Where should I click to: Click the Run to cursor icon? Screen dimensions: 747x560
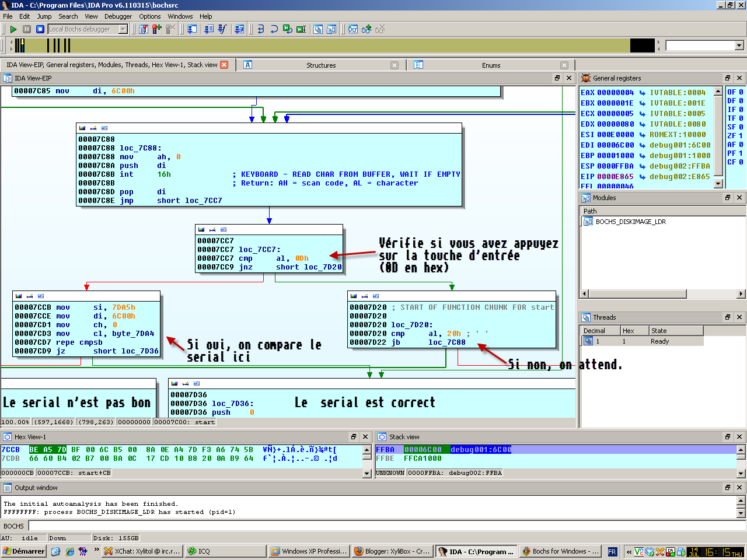click(301, 29)
